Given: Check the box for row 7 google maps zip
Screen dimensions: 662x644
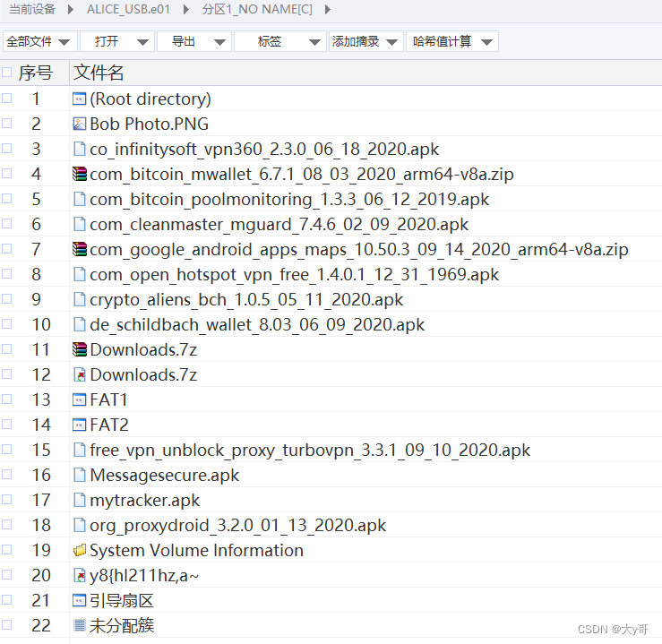Looking at the screenshot, I should 7,249.
